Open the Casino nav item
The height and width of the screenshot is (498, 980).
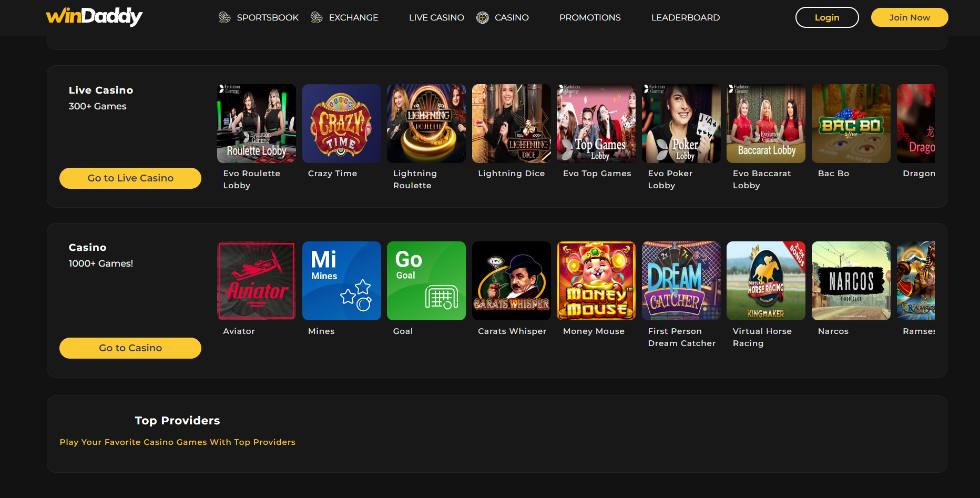point(512,17)
